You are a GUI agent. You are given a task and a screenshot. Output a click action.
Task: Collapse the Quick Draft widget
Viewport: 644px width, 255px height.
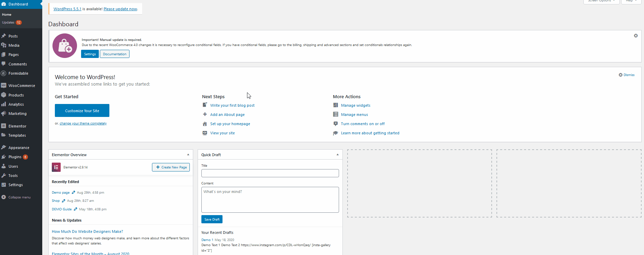(x=338, y=154)
